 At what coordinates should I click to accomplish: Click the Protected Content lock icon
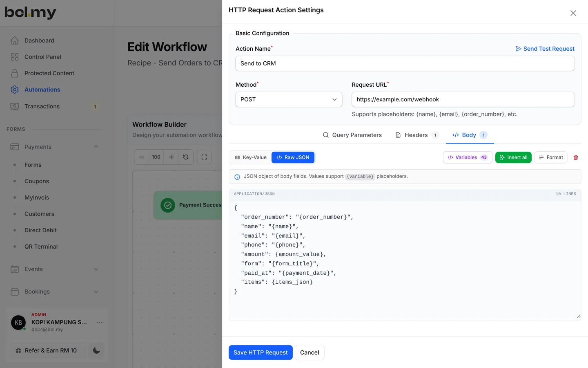coord(15,73)
